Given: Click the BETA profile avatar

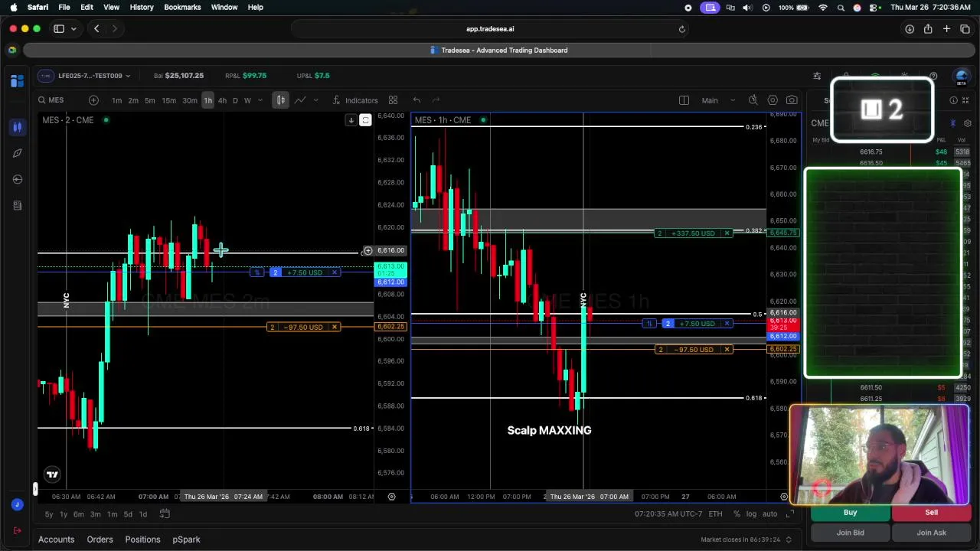Looking at the screenshot, I should click(962, 76).
